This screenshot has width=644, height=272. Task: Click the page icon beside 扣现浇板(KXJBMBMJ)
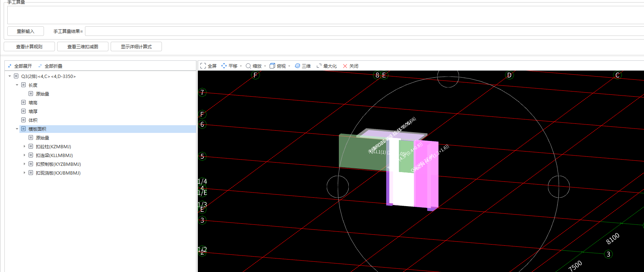tap(31, 173)
